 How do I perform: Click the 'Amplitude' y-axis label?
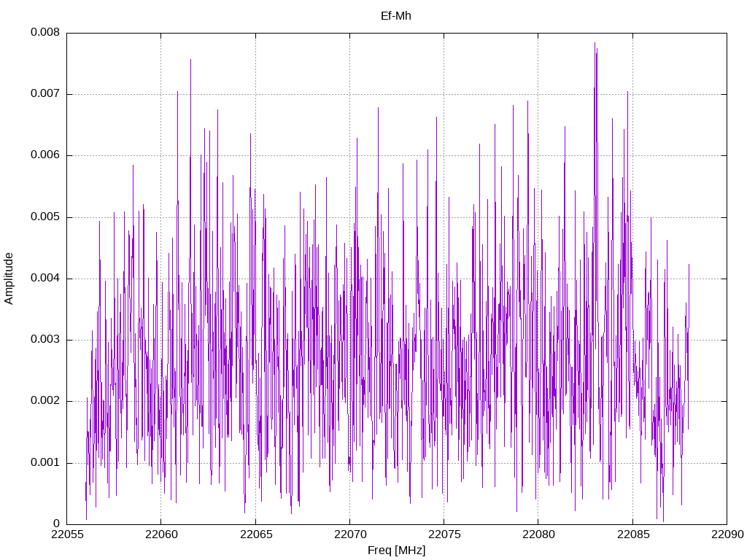[9, 279]
